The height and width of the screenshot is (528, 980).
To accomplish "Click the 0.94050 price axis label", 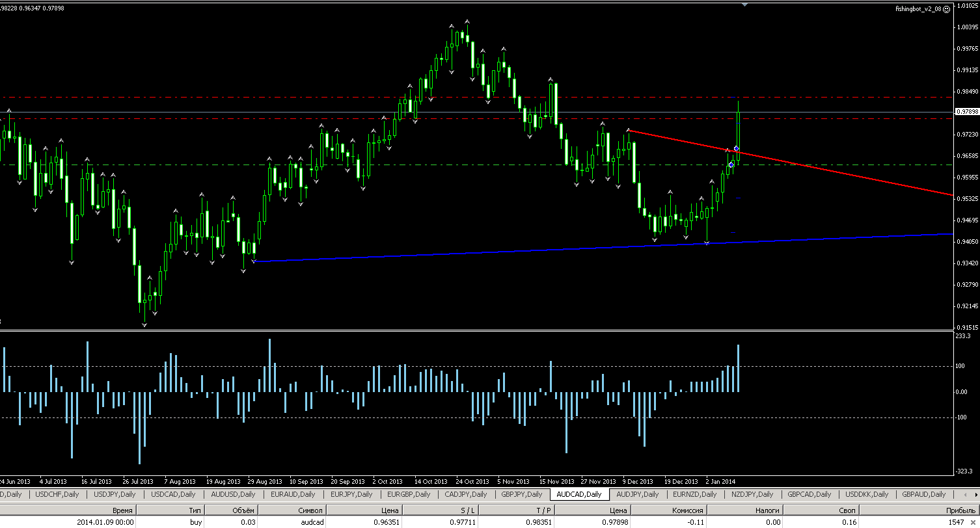I will point(967,242).
